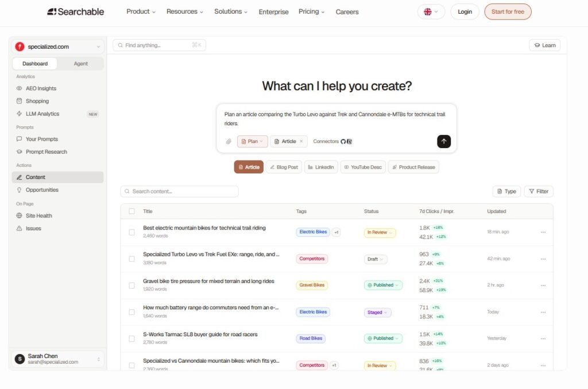Open AEO Insights in sidebar

(57, 88)
